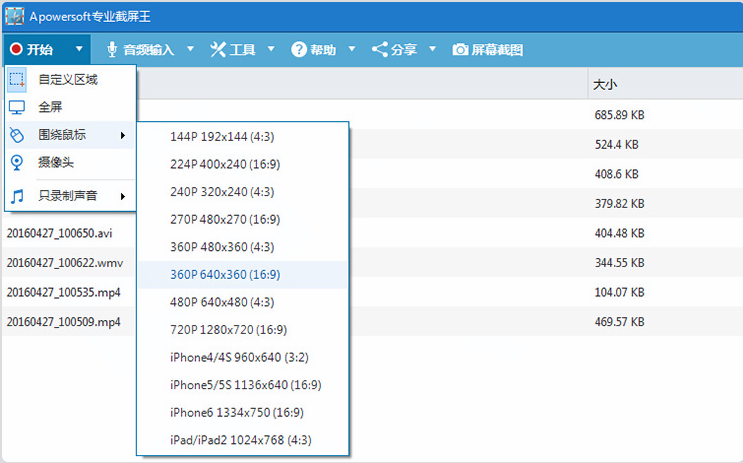Select 全屏 menu entry
743x463 pixels.
[70, 107]
